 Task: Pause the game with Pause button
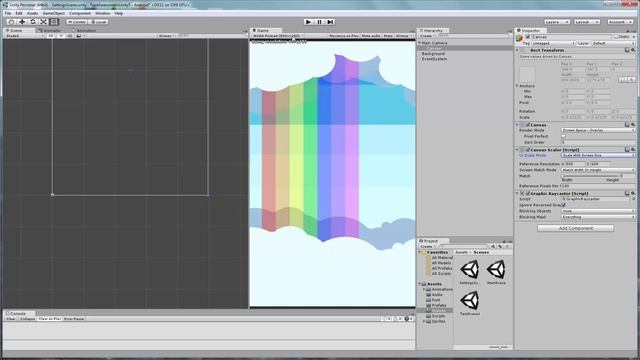pos(320,22)
